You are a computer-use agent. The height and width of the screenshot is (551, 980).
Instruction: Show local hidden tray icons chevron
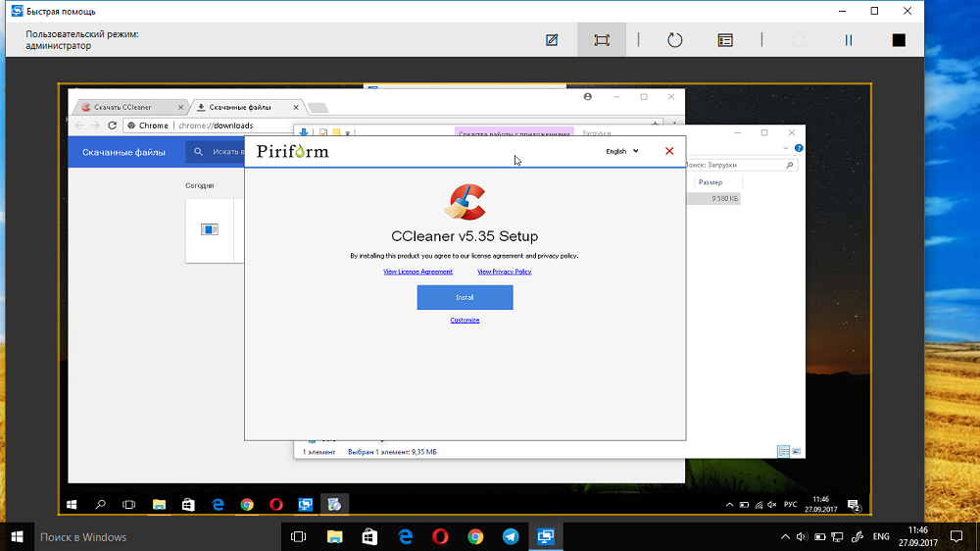click(785, 536)
